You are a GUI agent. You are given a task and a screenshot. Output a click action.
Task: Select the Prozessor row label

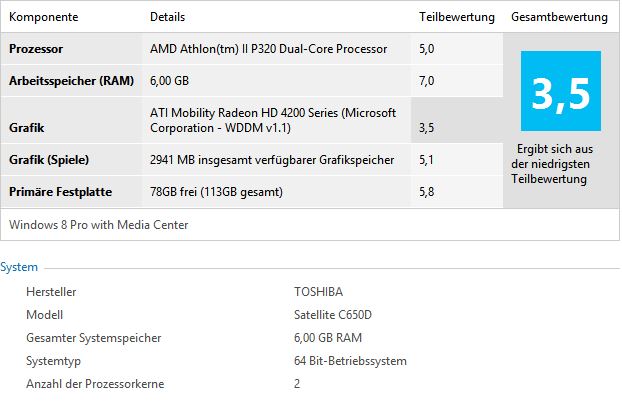(36, 49)
